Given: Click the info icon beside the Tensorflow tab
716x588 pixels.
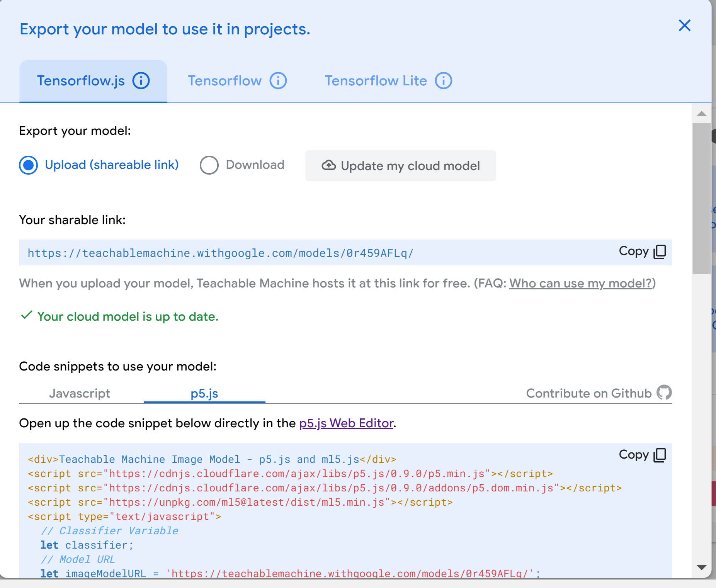Looking at the screenshot, I should tap(278, 81).
